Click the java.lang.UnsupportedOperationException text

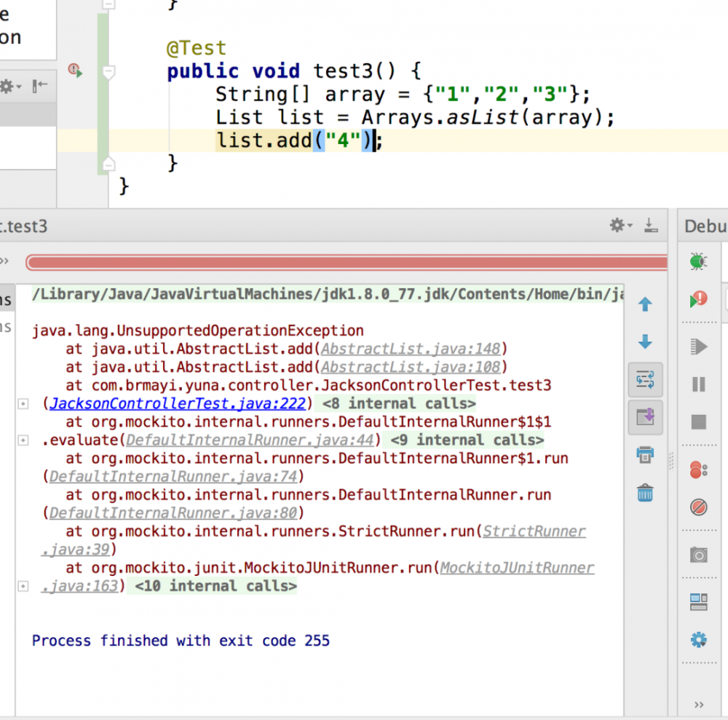point(198,331)
